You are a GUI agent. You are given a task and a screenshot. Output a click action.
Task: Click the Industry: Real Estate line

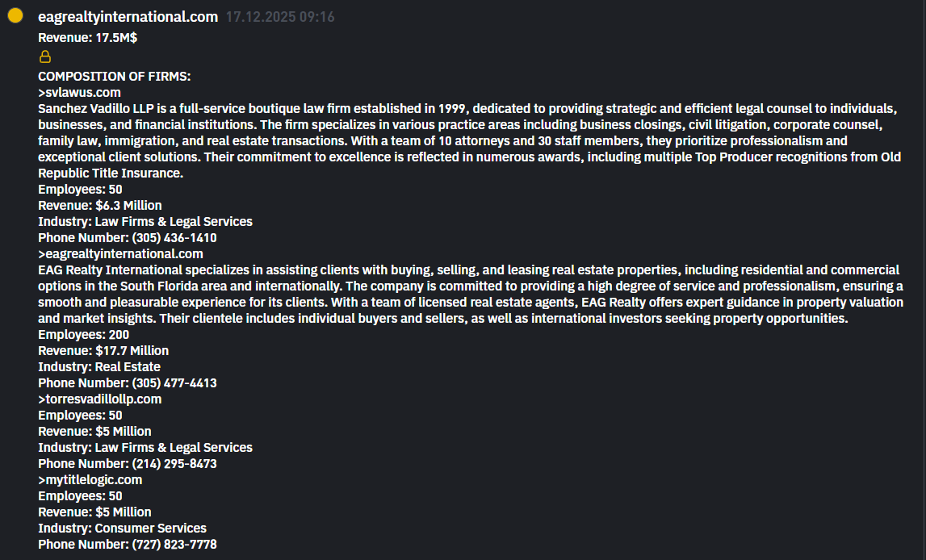(98, 367)
